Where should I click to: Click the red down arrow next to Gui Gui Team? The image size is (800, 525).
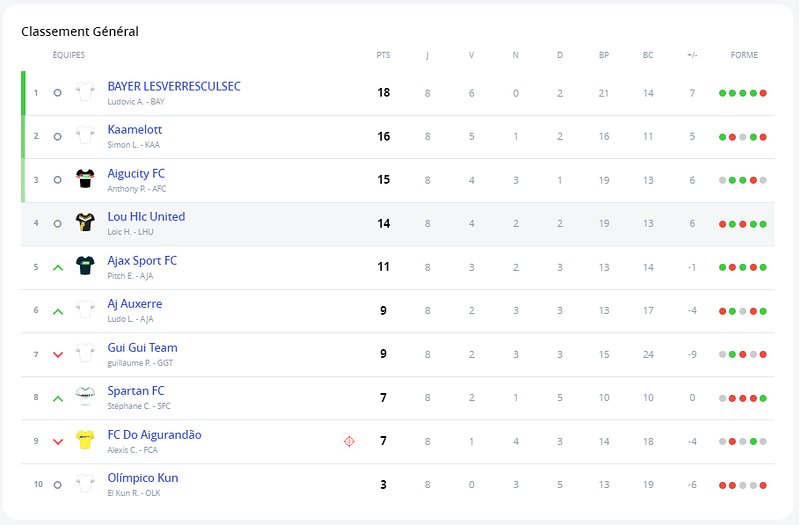(58, 355)
